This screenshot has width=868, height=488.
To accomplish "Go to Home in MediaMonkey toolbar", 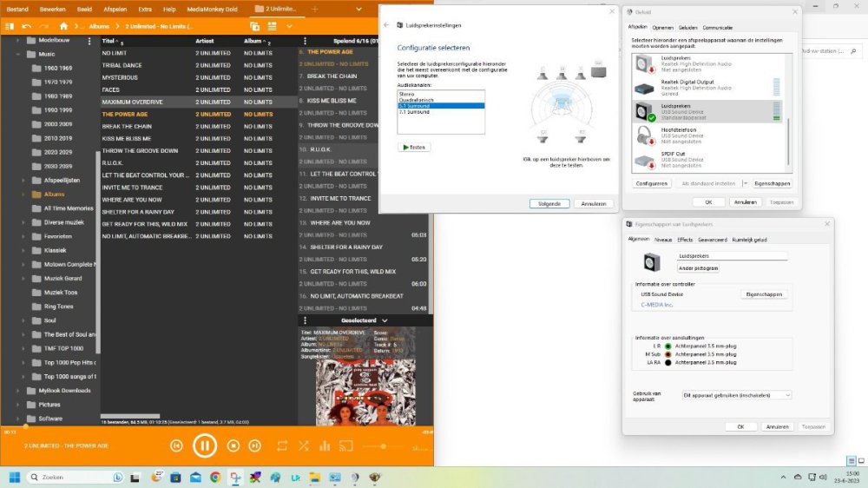I will click(63, 26).
